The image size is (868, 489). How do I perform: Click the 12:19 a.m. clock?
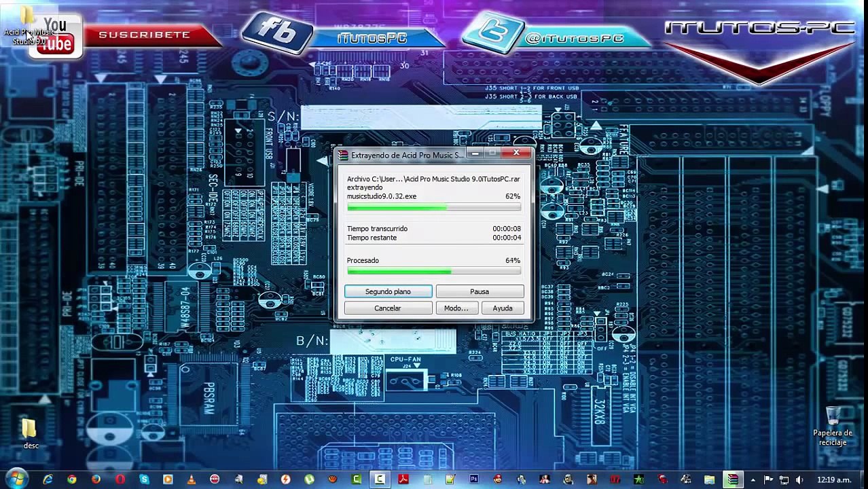point(835,480)
